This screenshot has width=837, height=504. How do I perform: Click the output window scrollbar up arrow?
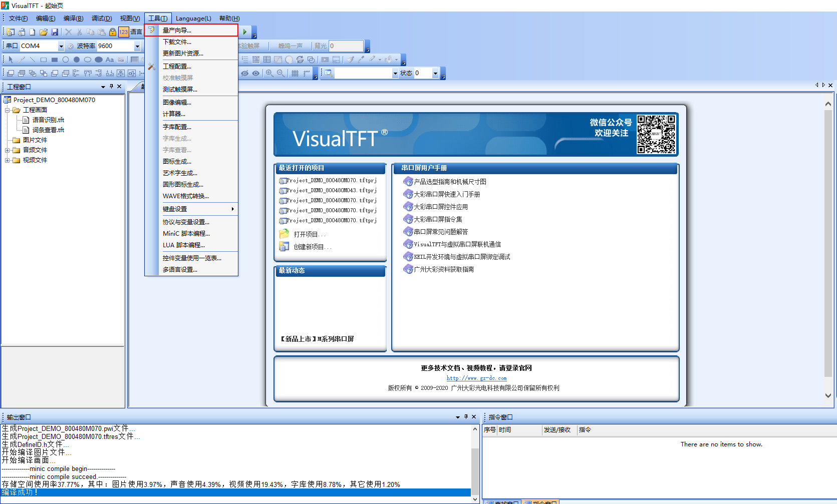(475, 429)
